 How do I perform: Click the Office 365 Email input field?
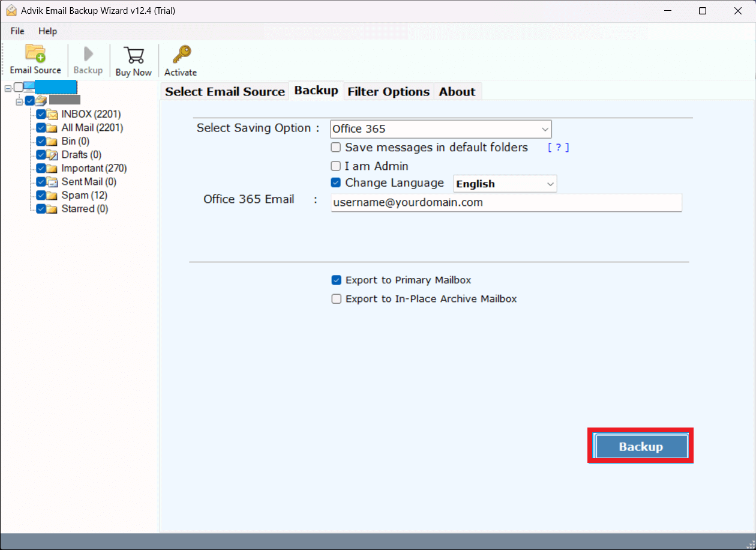pyautogui.click(x=506, y=203)
